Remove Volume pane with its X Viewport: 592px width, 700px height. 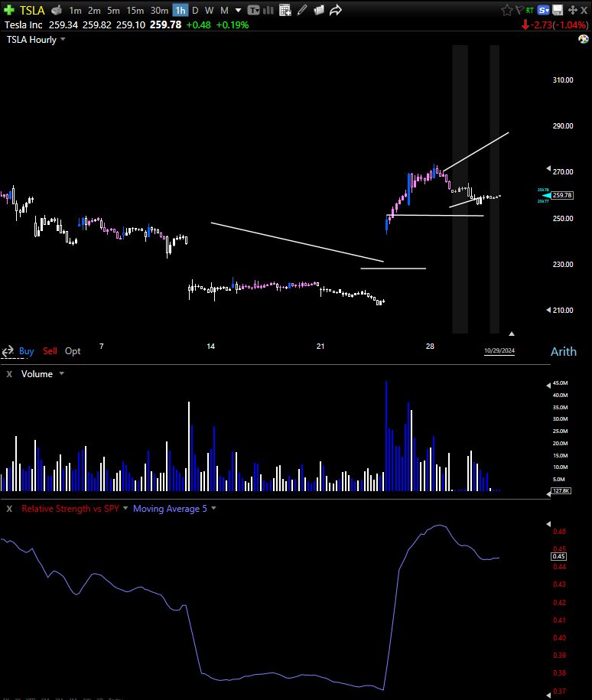click(x=9, y=374)
